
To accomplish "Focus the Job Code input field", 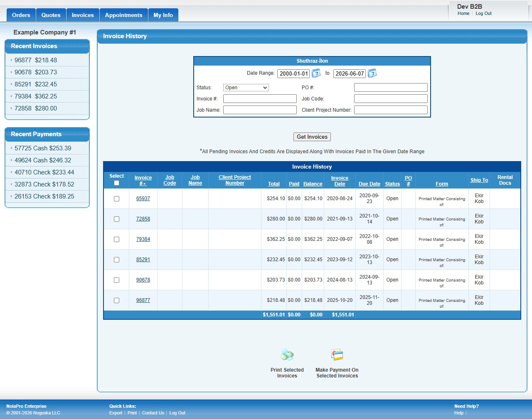I will click(x=391, y=99).
